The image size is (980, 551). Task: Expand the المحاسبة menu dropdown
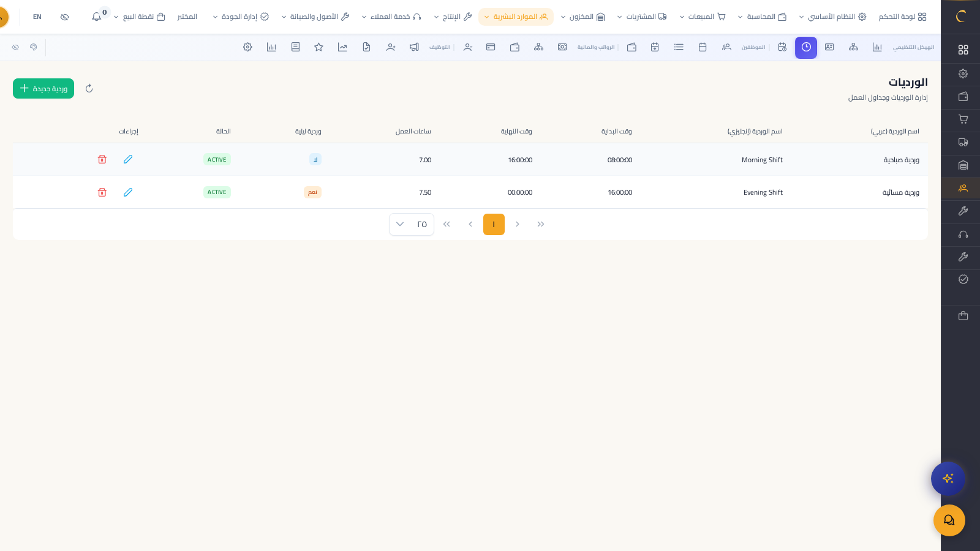(762, 17)
